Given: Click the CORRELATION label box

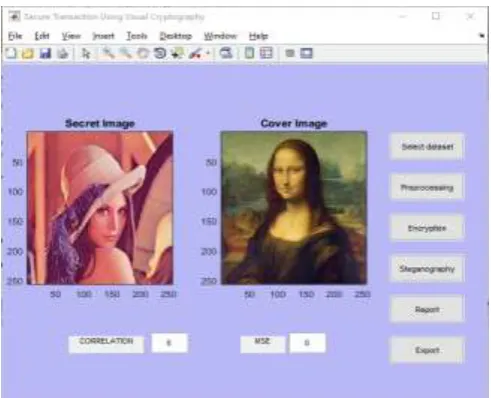Looking at the screenshot, I should 106,343.
